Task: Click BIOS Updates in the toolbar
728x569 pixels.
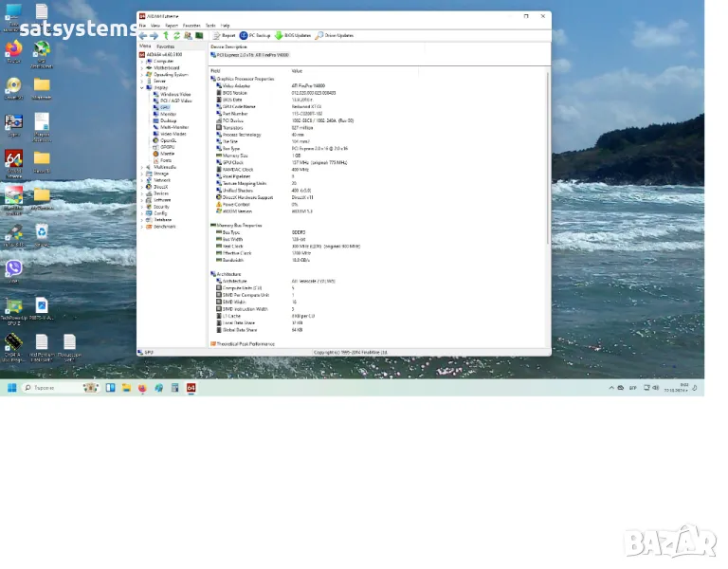Action: [x=293, y=35]
